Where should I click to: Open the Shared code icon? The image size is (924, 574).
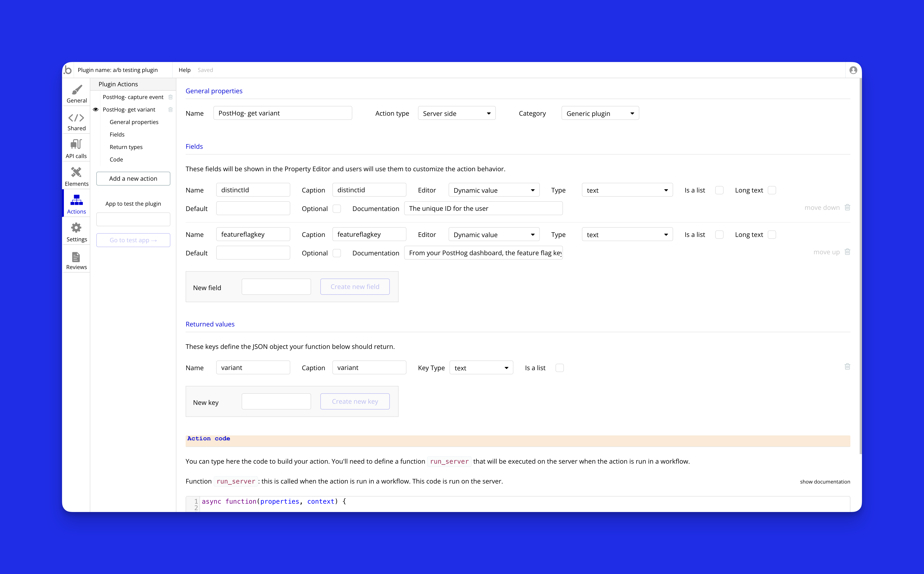76,118
